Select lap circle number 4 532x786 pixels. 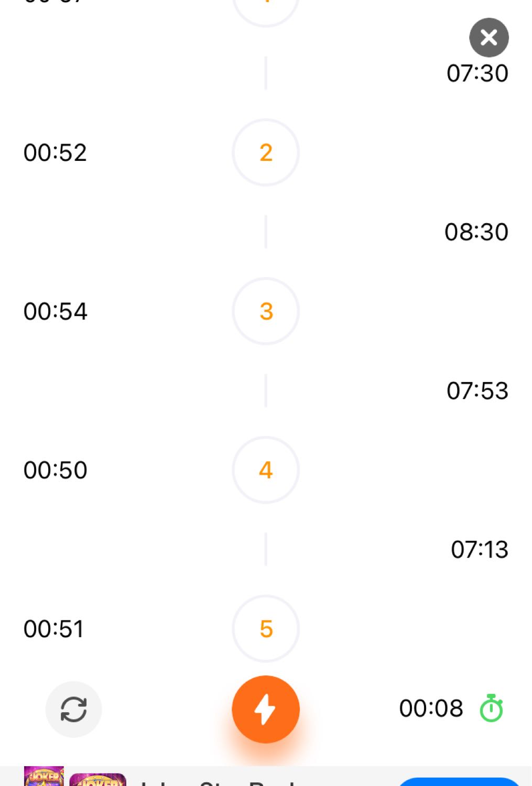[x=266, y=470]
